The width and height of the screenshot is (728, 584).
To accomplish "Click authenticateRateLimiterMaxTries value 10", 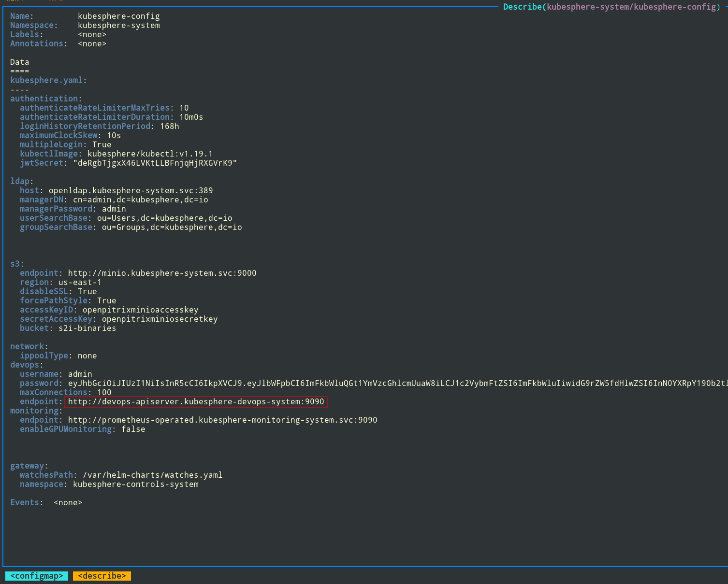I will pyautogui.click(x=184, y=108).
